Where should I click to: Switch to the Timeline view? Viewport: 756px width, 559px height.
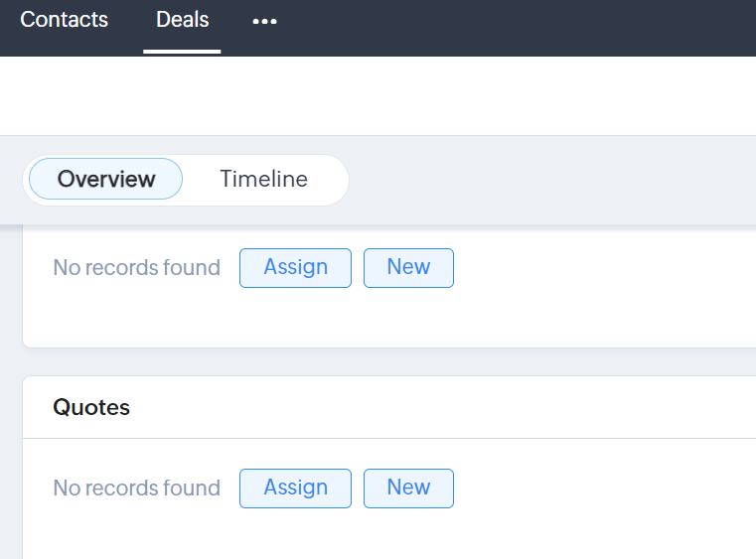[x=263, y=180]
